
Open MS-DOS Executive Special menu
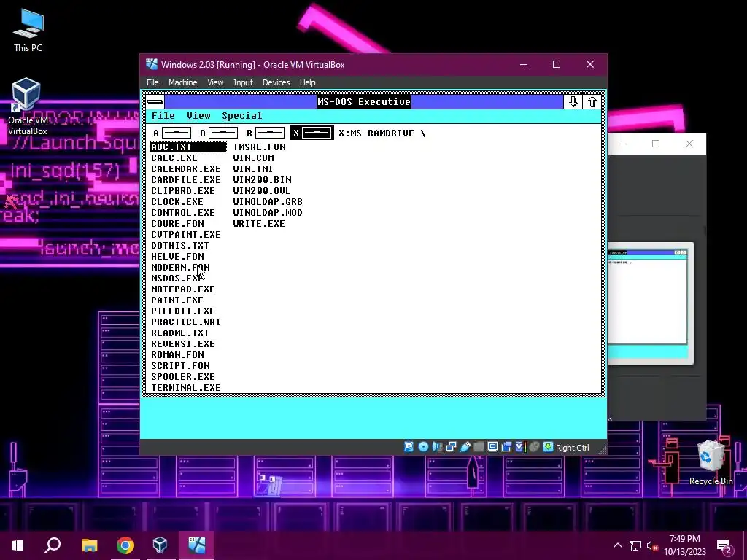coord(241,116)
